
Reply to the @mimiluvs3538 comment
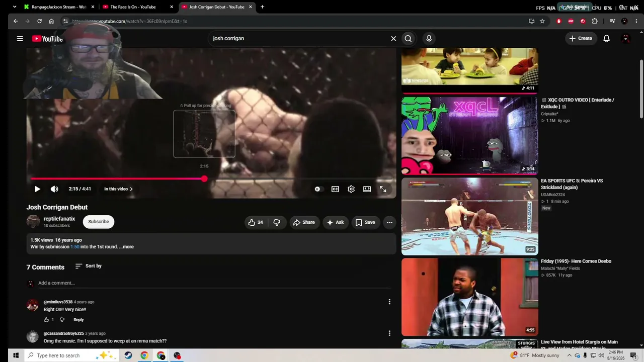[x=78, y=320]
